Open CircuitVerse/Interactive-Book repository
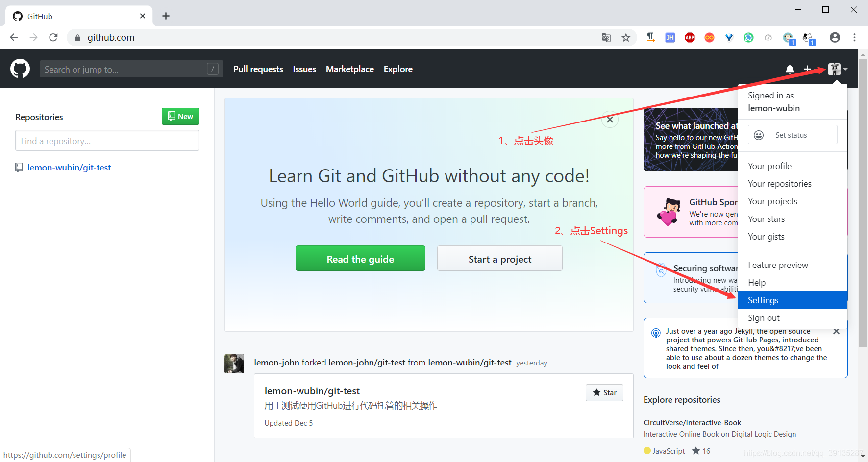The width and height of the screenshot is (868, 462). [692, 423]
